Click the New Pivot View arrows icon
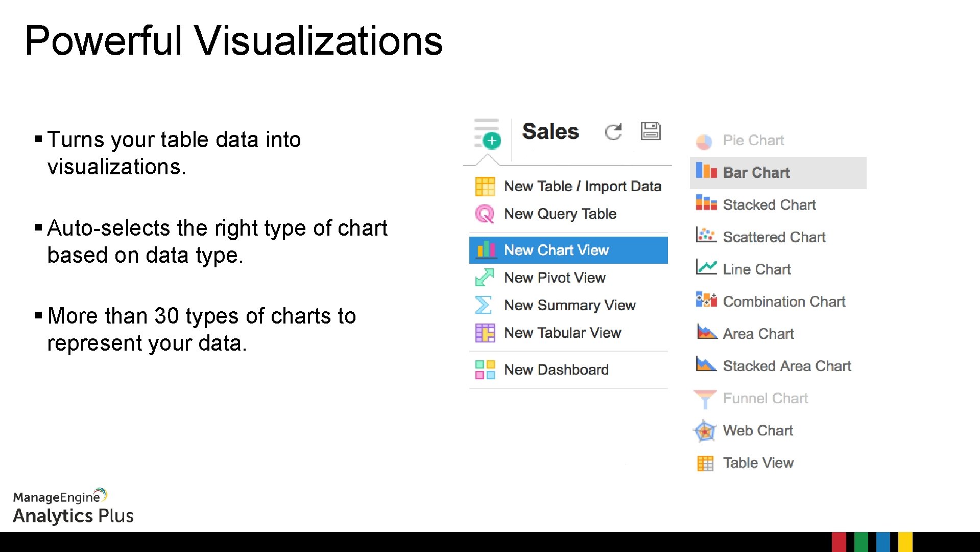The height and width of the screenshot is (552, 980). [485, 278]
